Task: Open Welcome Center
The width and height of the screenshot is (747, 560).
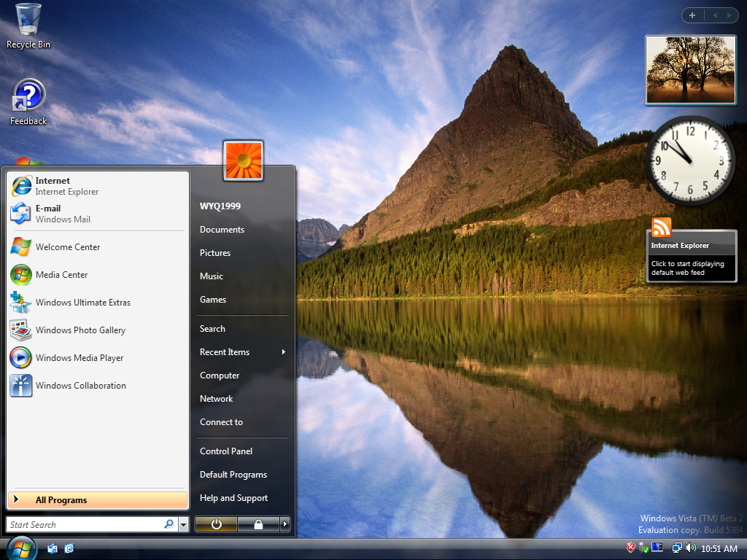Action: click(98, 247)
